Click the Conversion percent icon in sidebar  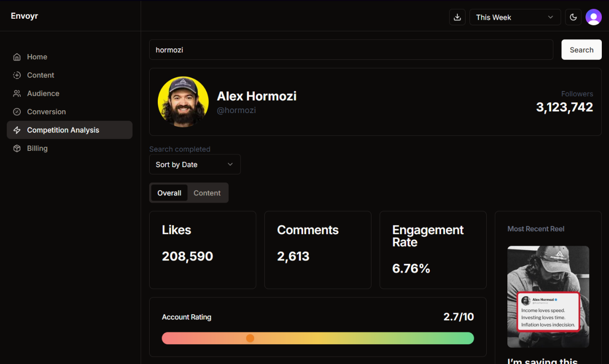coord(17,112)
